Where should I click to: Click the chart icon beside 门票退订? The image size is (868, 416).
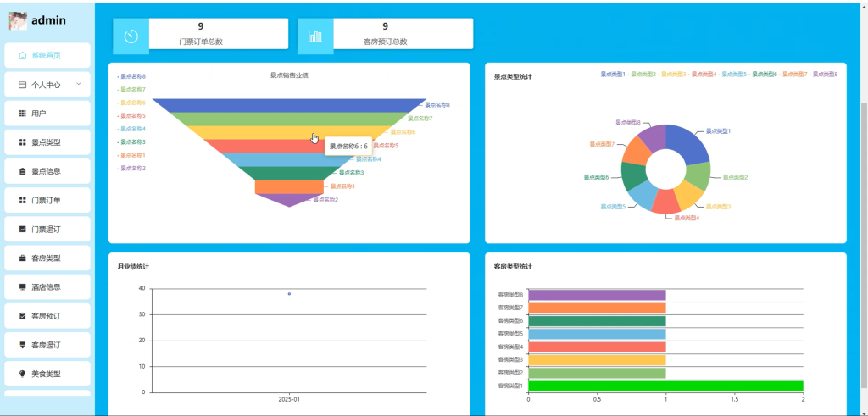23,229
